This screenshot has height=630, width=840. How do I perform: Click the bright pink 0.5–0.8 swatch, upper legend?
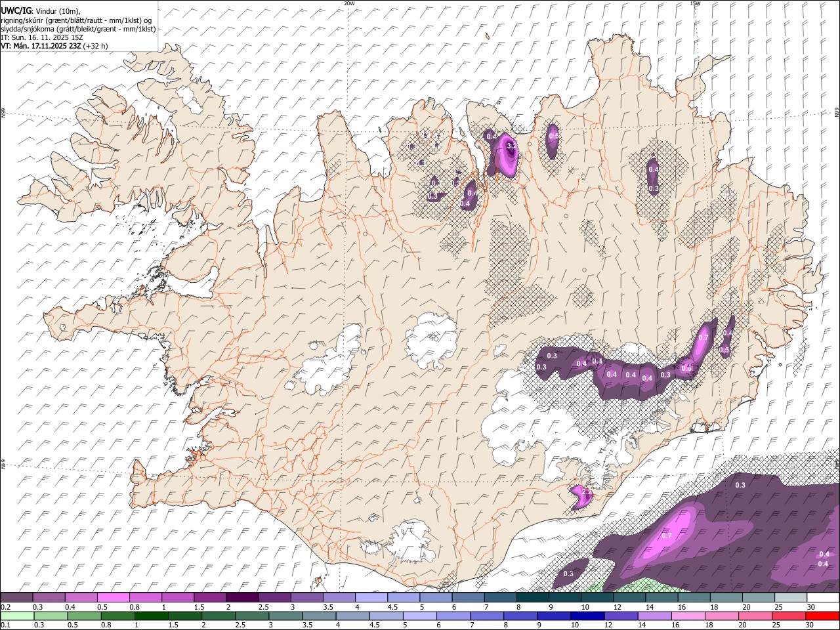click(x=113, y=598)
